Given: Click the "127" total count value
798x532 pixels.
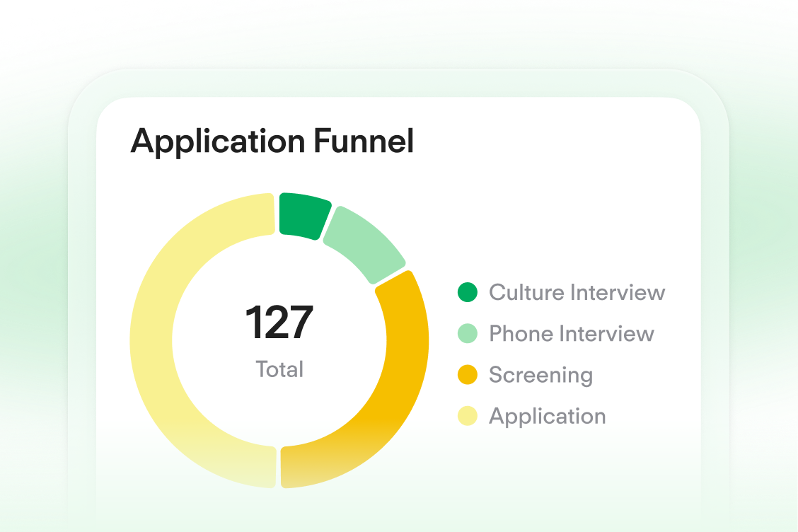Looking at the screenshot, I should point(279,322).
